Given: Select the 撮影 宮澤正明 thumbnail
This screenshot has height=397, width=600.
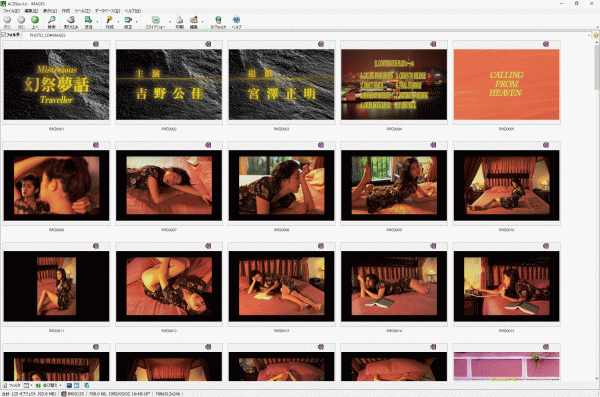Looking at the screenshot, I should point(281,84).
